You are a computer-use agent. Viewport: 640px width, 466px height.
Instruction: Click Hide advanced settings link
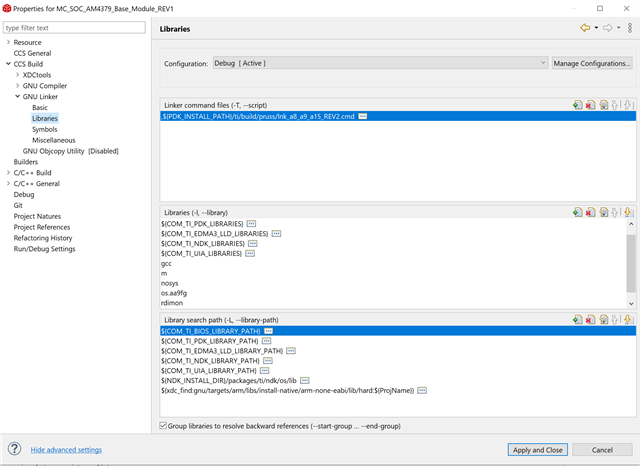66,450
